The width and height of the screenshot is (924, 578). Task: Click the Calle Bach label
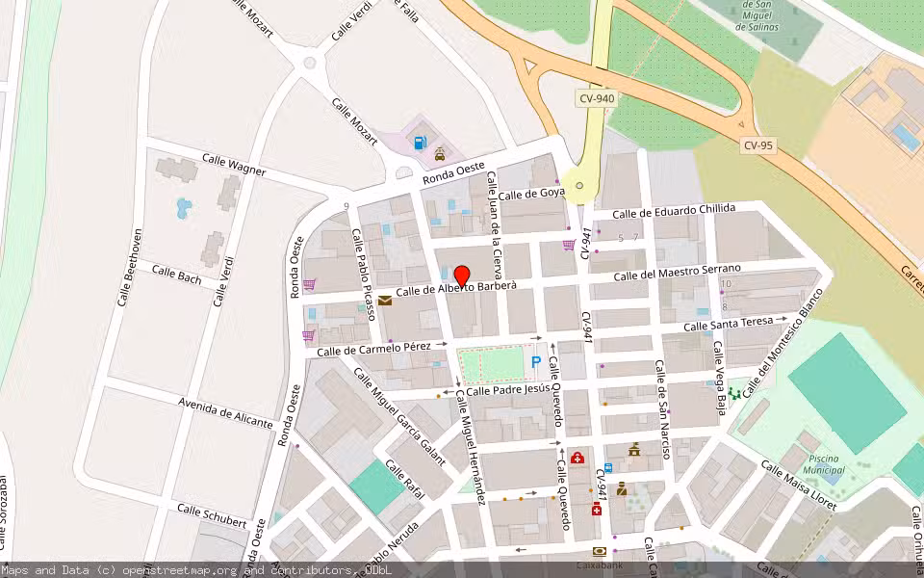(x=176, y=275)
